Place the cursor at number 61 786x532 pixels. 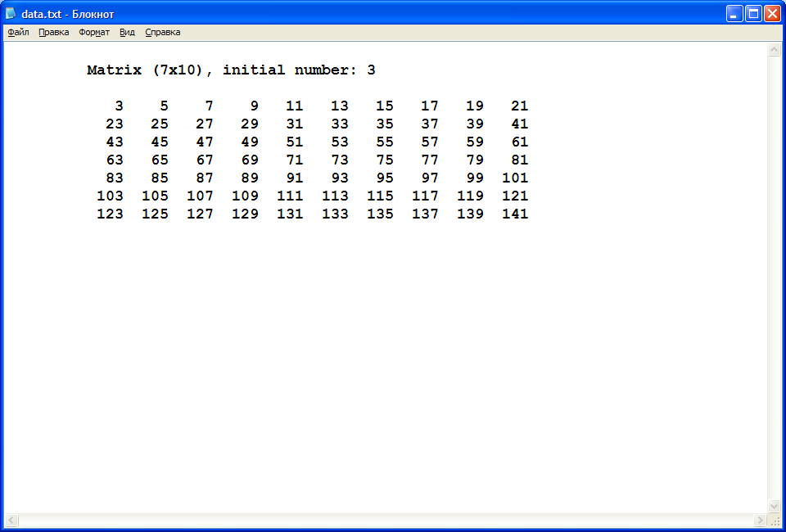(520, 142)
